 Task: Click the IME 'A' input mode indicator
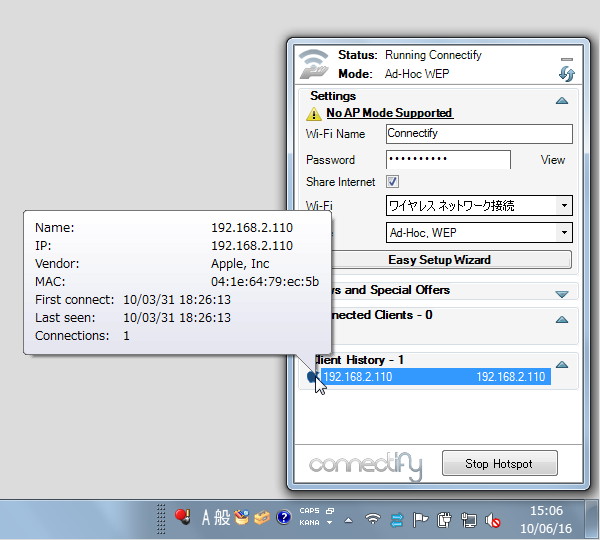(206, 518)
